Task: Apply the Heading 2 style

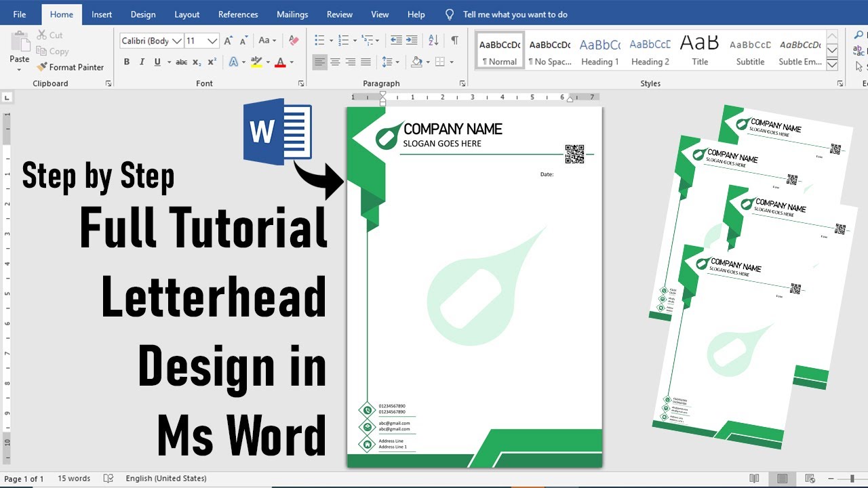Action: coord(650,51)
